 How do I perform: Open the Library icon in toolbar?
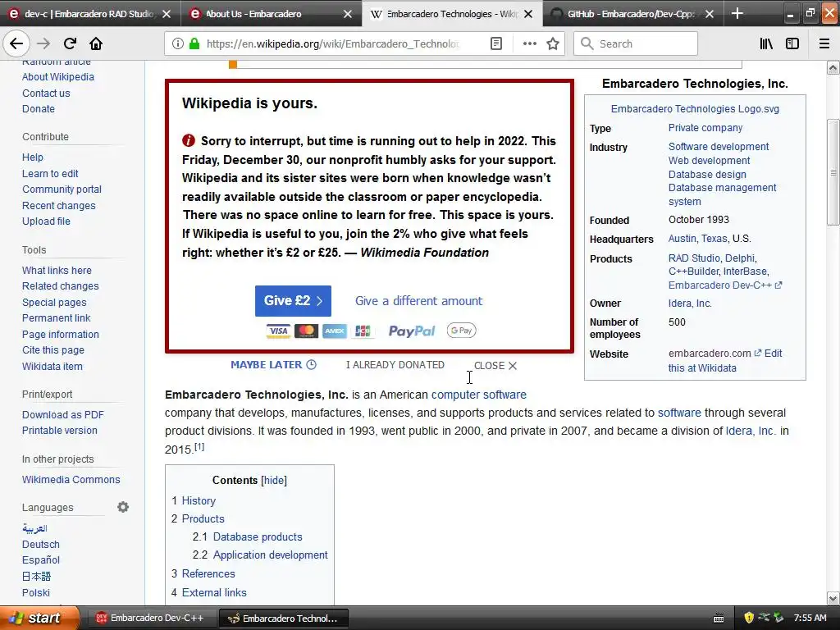[766, 43]
